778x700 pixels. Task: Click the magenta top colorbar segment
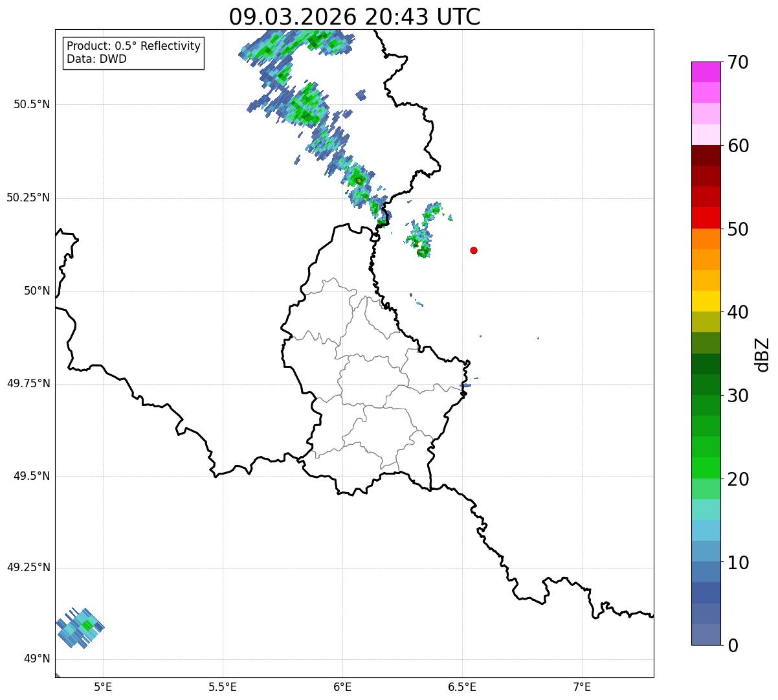point(706,72)
